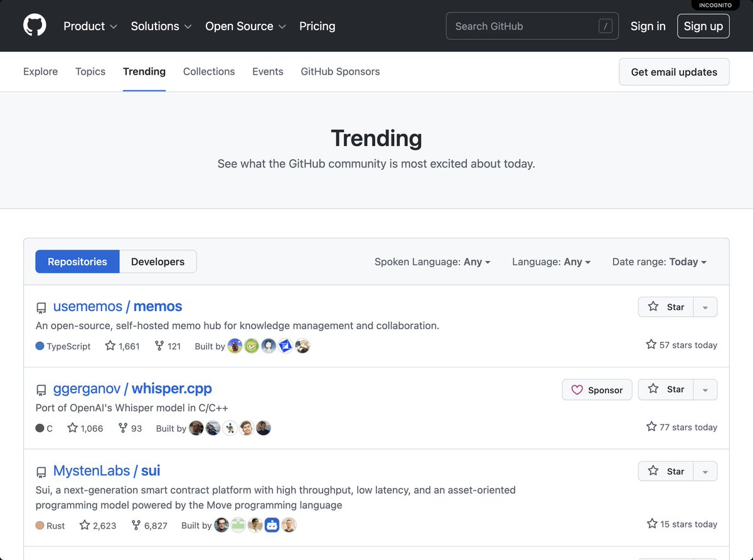The height and width of the screenshot is (560, 753).
Task: Click the C language color dot
Action: pyautogui.click(x=40, y=428)
